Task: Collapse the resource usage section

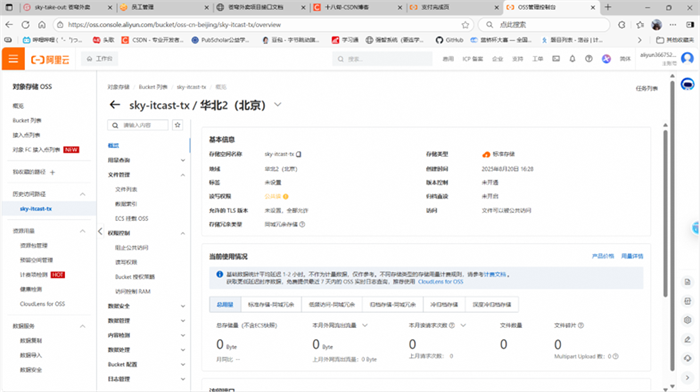Action: click(83, 231)
